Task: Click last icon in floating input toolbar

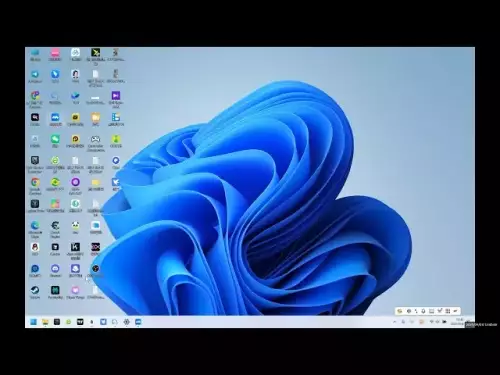Action: point(455,311)
